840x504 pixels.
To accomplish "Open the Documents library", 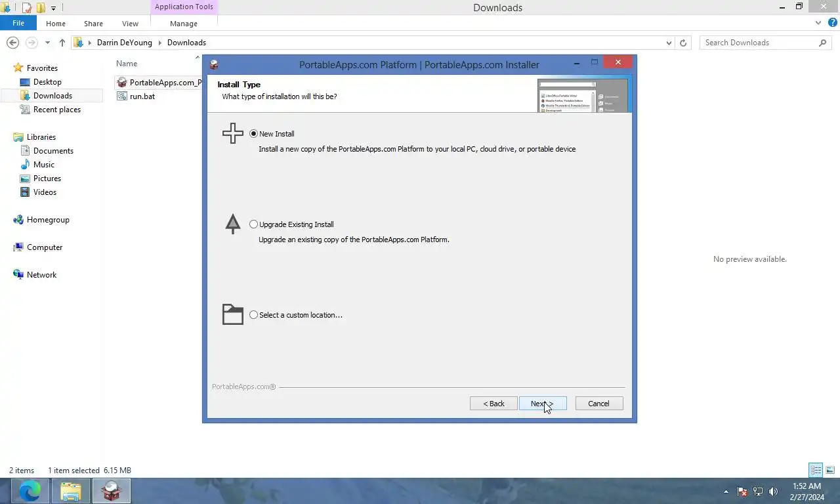I will 53,151.
